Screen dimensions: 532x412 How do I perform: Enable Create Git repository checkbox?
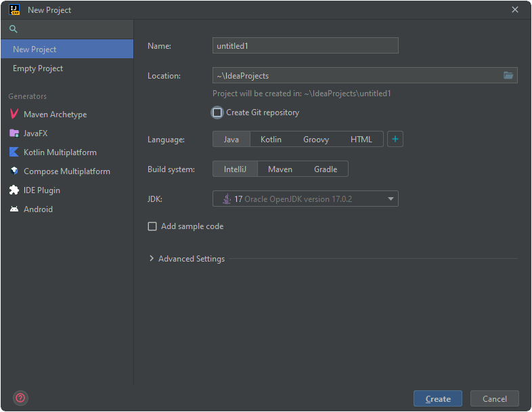[217, 112]
